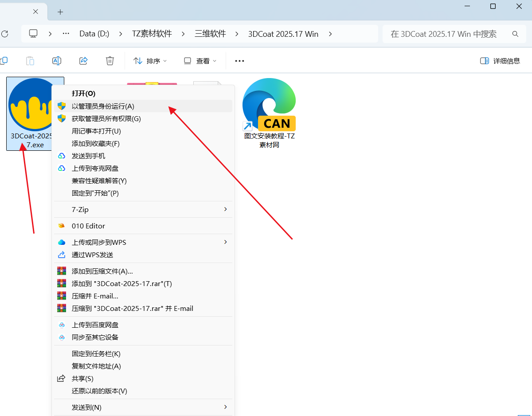Select 还原以前的版本 entry
The height and width of the screenshot is (416, 532).
tap(143, 391)
